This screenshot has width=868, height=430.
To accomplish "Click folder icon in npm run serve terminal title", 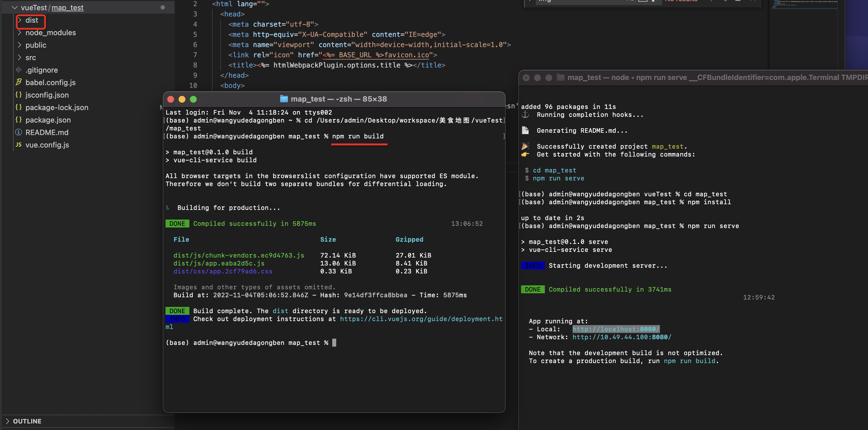I will [560, 77].
